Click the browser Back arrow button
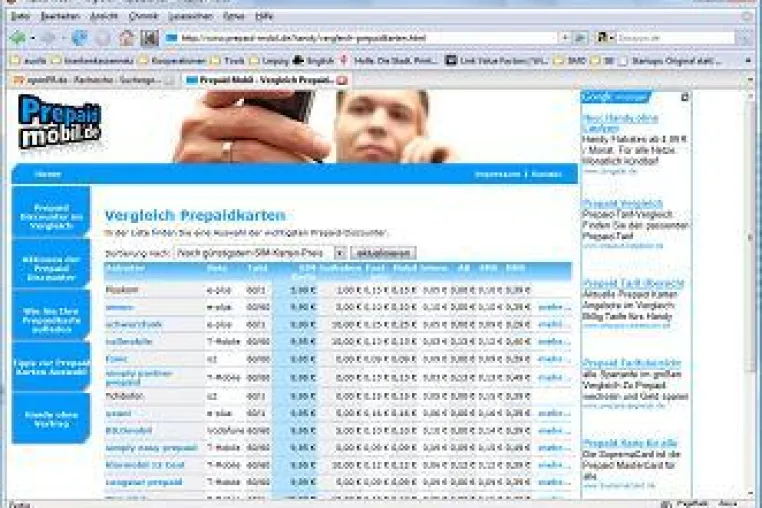 pos(18,37)
